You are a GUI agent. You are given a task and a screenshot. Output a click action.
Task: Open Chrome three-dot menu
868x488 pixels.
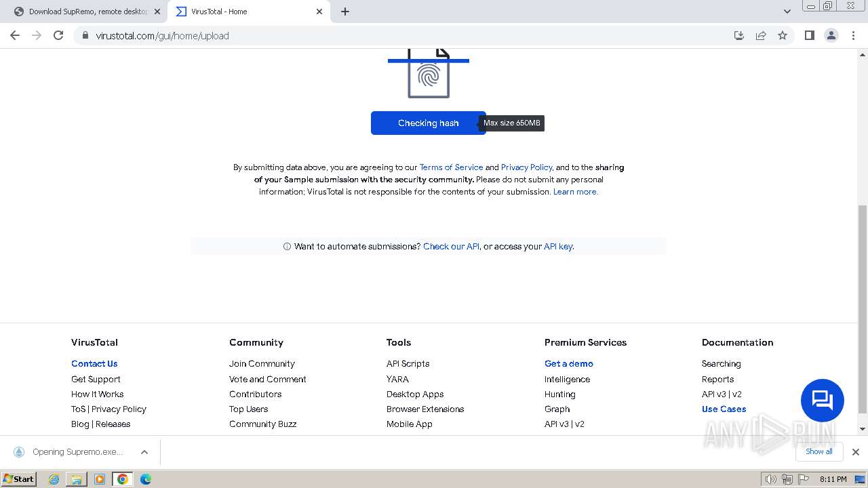853,35
